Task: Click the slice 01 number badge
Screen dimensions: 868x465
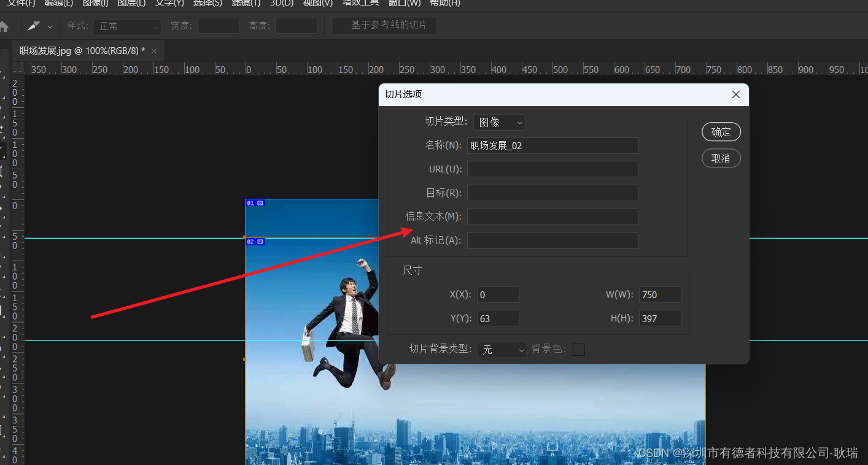Action: click(250, 202)
